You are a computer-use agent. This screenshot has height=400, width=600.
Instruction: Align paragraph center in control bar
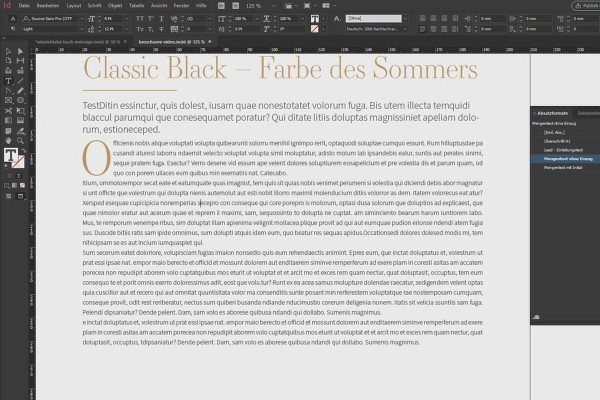coord(433,18)
